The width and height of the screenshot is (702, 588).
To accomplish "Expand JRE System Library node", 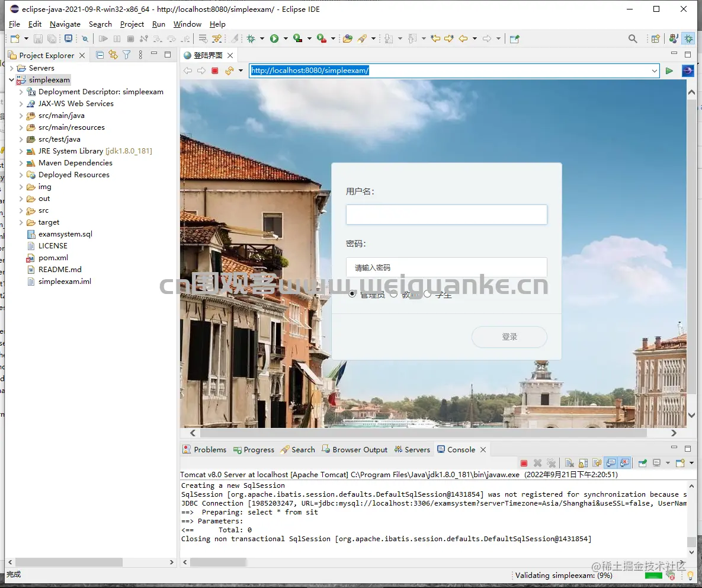I will tap(21, 151).
